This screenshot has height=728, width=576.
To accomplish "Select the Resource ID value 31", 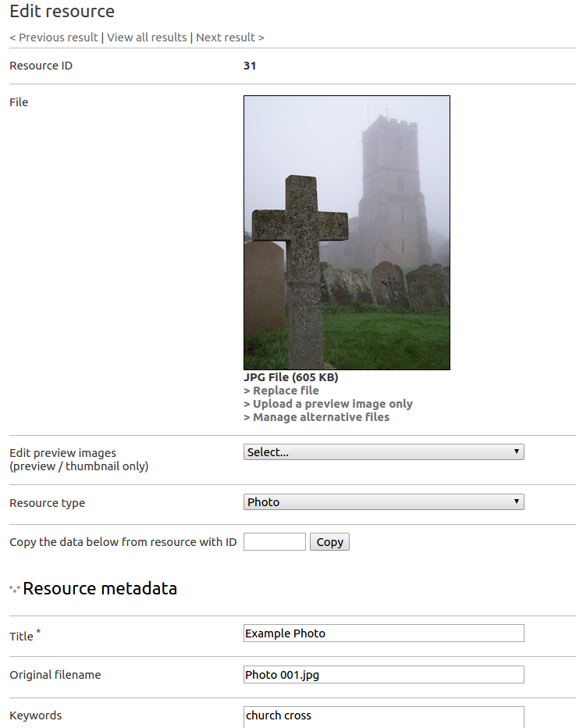I will pyautogui.click(x=250, y=66).
